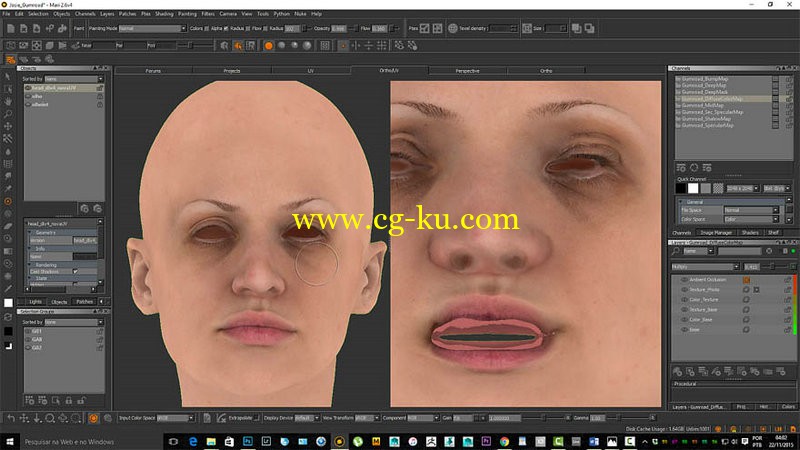Viewport: 800px width, 450px height.
Task: Open the Image Manager tab
Action: (716, 233)
